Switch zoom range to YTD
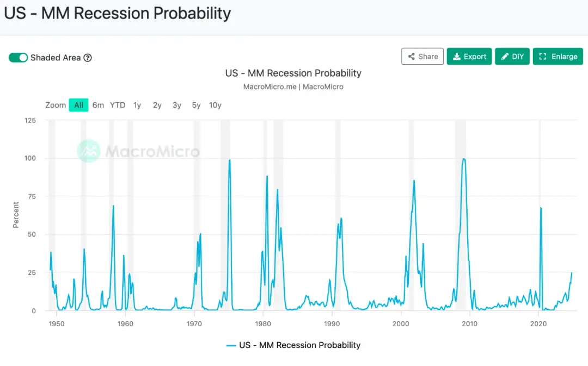The width and height of the screenshot is (588, 366). pyautogui.click(x=118, y=105)
